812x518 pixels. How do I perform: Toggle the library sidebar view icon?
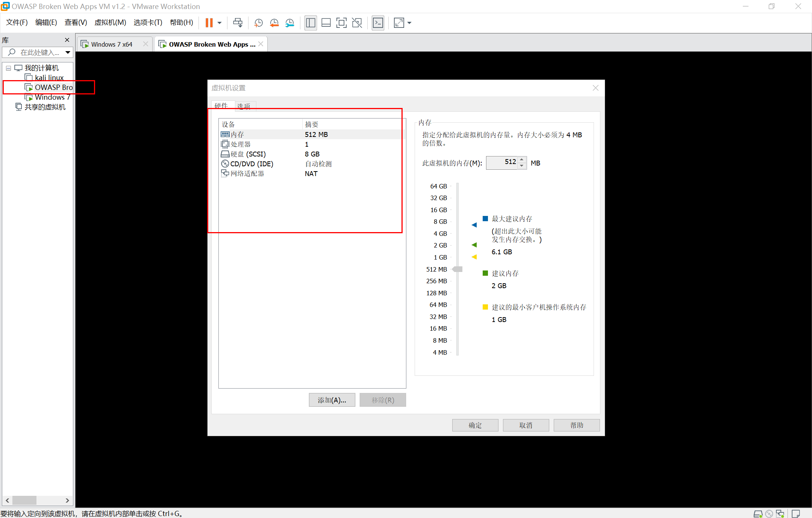pos(311,23)
